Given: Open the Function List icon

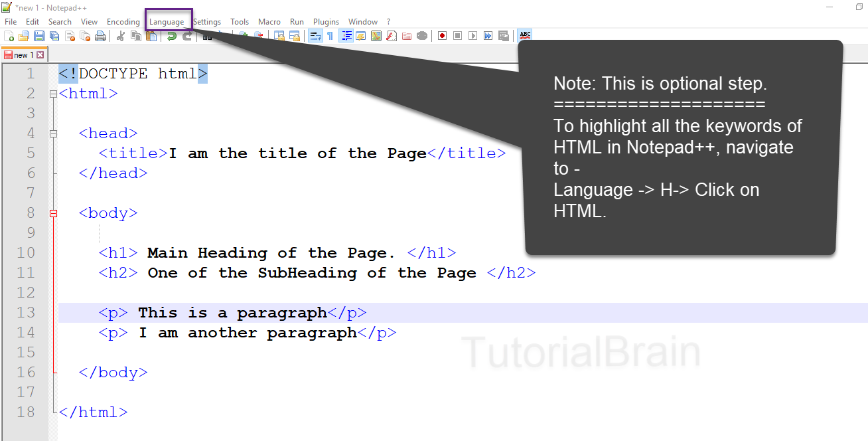Looking at the screenshot, I should [x=391, y=36].
